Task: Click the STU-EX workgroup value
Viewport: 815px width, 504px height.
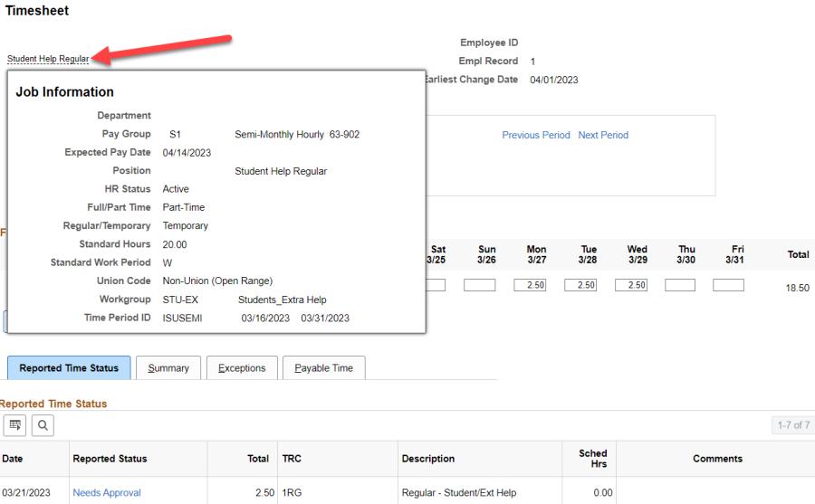Action: tap(180, 300)
